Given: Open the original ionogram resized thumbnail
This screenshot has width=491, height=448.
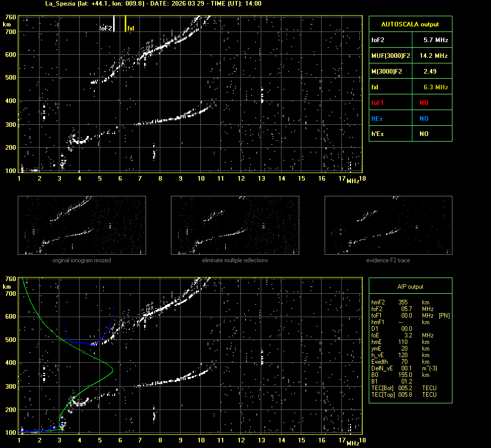Looking at the screenshot, I should click(82, 225).
